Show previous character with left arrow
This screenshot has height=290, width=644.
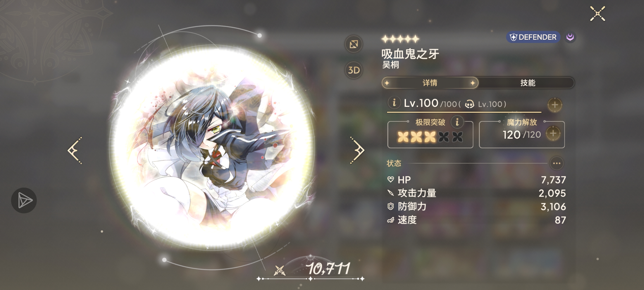(75, 150)
